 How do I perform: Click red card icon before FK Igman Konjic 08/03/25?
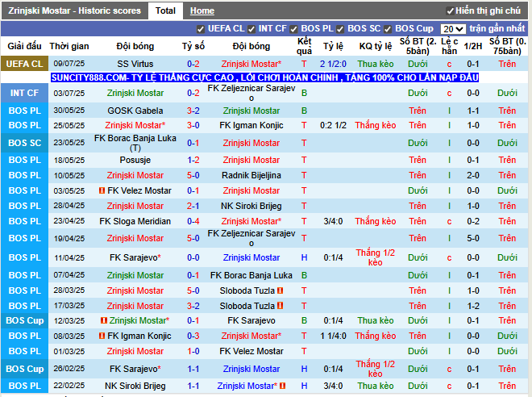point(102,336)
